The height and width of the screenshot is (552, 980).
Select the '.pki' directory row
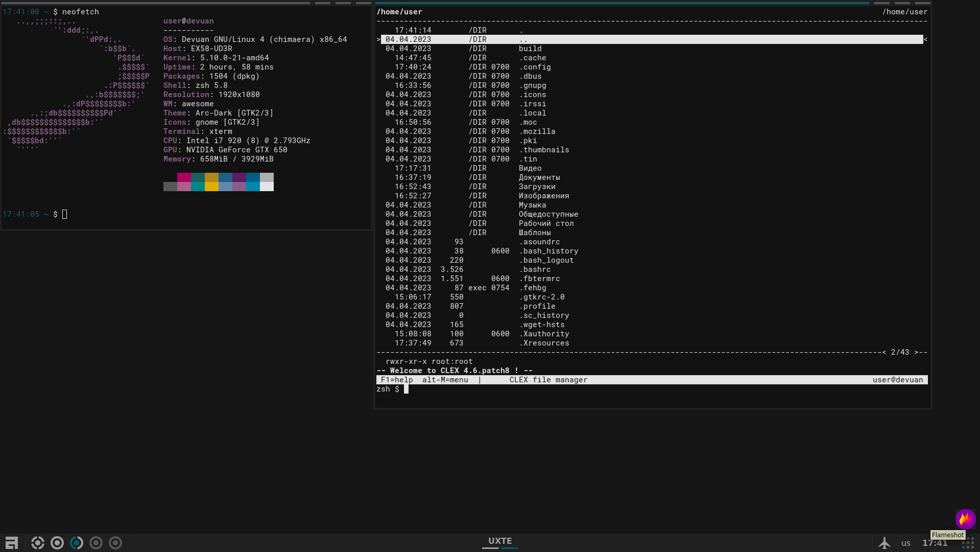(x=652, y=141)
